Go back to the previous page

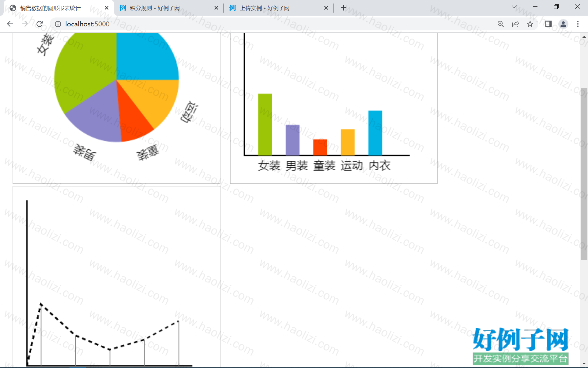pyautogui.click(x=10, y=24)
